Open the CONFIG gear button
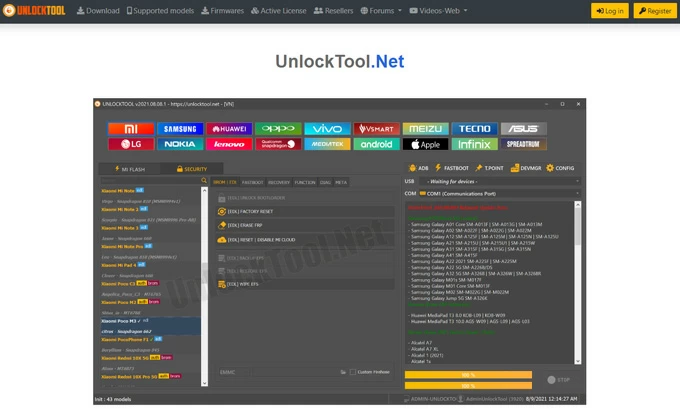This screenshot has height=410, width=680. click(x=560, y=168)
